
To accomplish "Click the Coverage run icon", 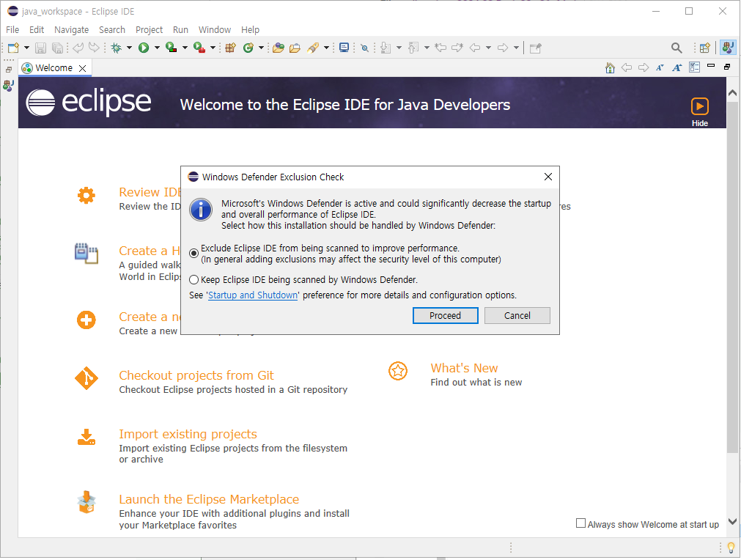I will [x=171, y=48].
